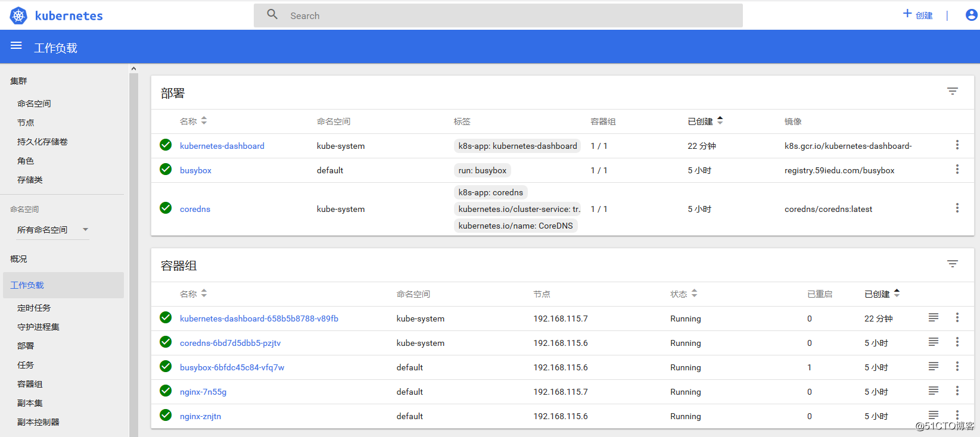Open 持久化存储卷 in the sidebar
980x437 pixels.
tap(42, 142)
